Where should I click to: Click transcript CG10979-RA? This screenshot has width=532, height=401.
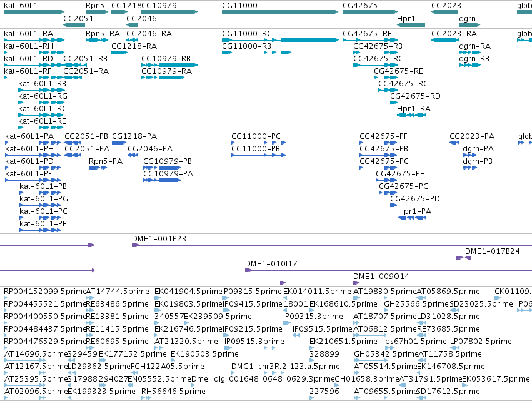(x=163, y=78)
